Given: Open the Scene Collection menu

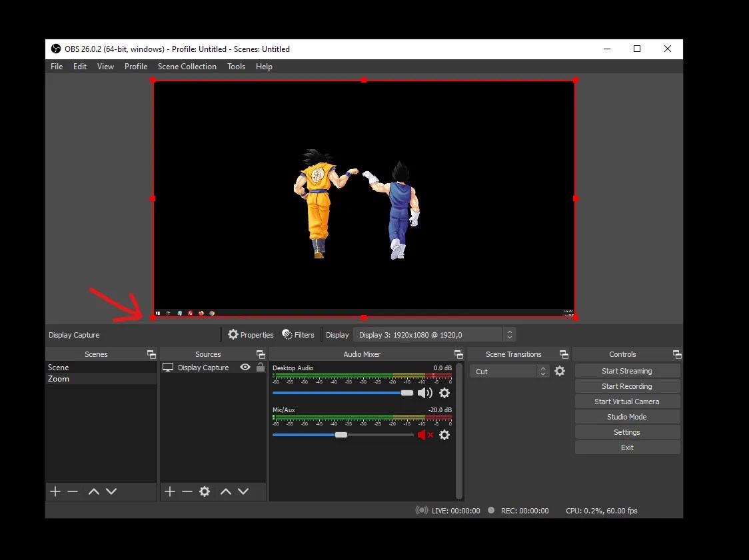Looking at the screenshot, I should pyautogui.click(x=187, y=66).
